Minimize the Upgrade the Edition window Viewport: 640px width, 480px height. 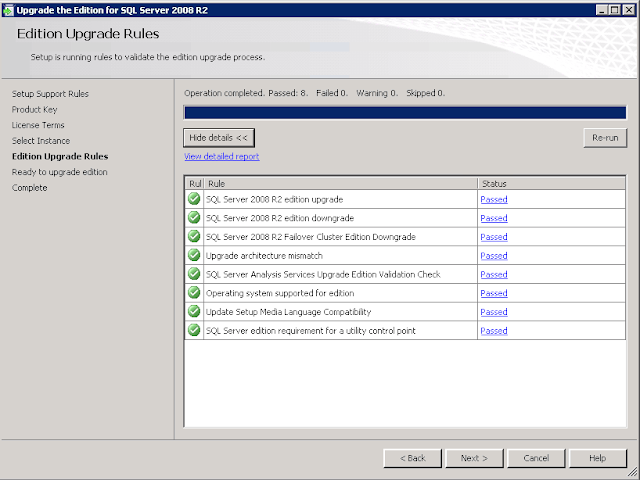(x=601, y=10)
